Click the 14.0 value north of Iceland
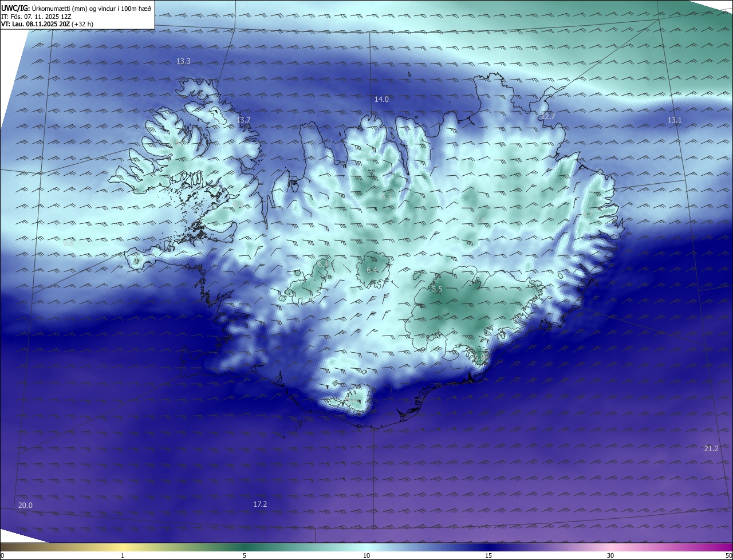This screenshot has width=733, height=560. tap(381, 100)
